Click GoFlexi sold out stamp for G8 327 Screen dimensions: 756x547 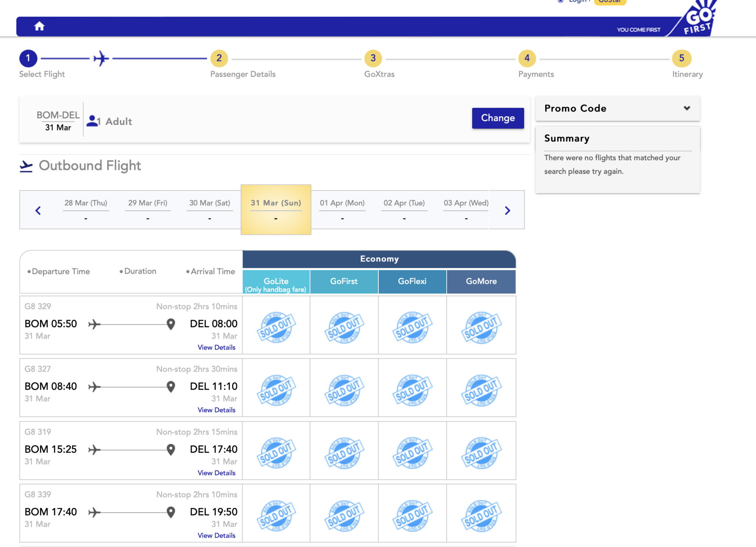click(x=412, y=390)
